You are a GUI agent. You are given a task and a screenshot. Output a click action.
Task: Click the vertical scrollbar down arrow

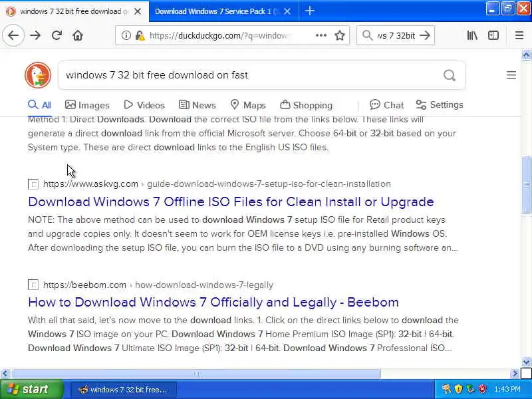pos(526,362)
